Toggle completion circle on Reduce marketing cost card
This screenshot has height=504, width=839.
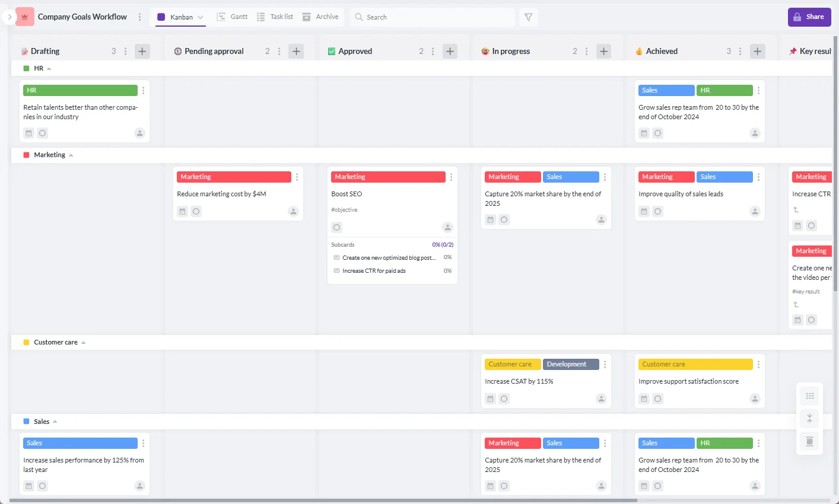pyautogui.click(x=196, y=211)
